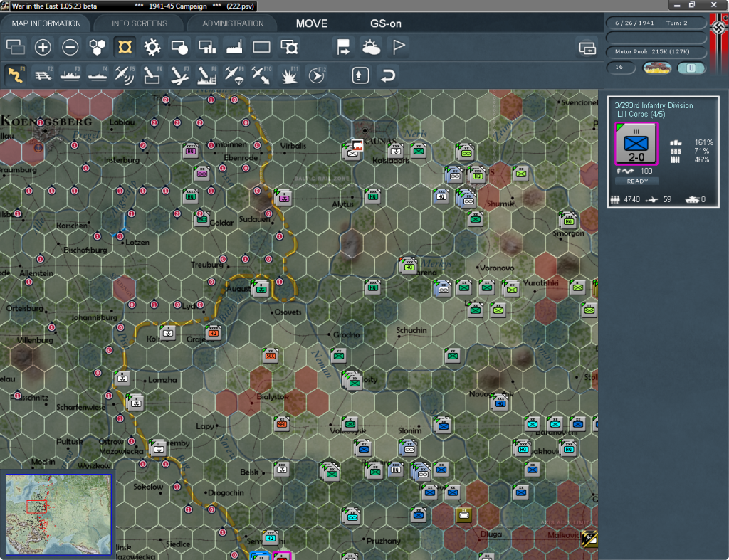Click the minimap overview thumbnail
729x560 pixels.
click(x=58, y=514)
